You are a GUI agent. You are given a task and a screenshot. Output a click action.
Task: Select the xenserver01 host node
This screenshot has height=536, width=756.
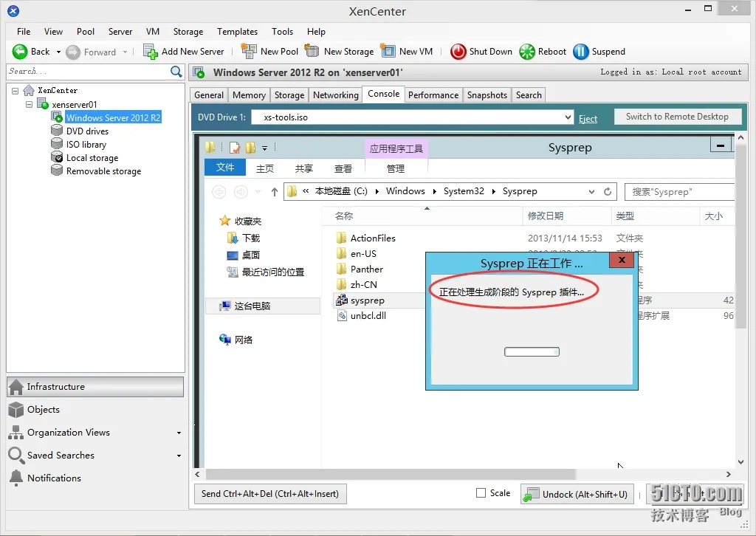click(x=75, y=105)
